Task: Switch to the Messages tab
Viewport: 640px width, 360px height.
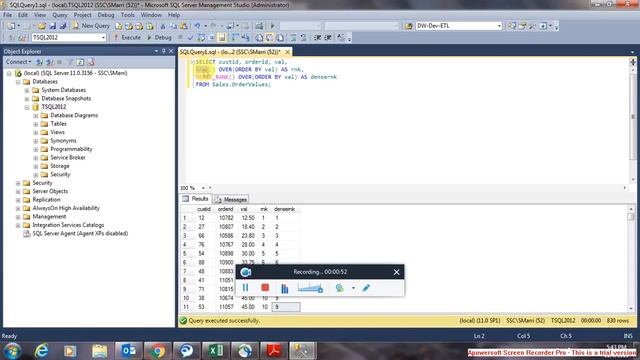Action: click(231, 199)
